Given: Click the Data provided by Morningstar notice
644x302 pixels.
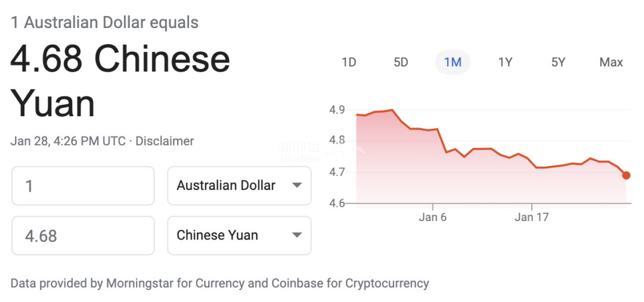Looking at the screenshot, I should point(219,283).
